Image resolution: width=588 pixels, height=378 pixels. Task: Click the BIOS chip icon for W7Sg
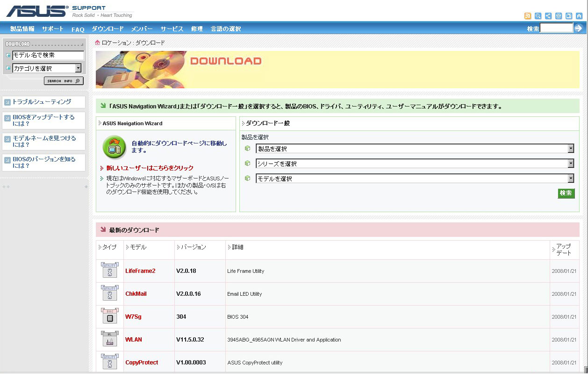[x=109, y=316]
